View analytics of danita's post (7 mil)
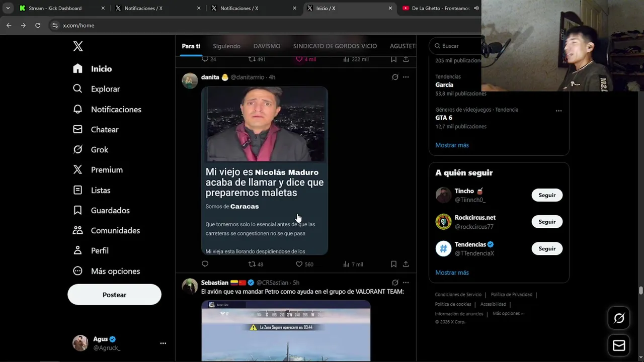 pos(353,264)
